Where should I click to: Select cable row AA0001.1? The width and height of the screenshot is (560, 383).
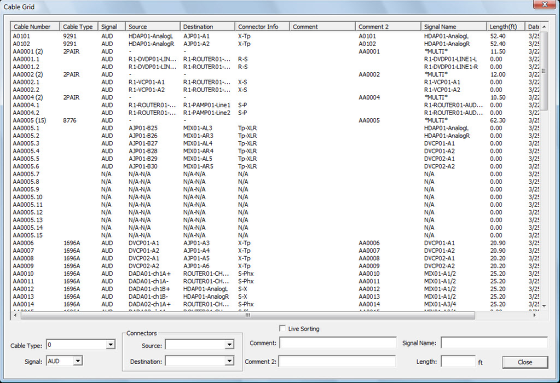pos(274,59)
